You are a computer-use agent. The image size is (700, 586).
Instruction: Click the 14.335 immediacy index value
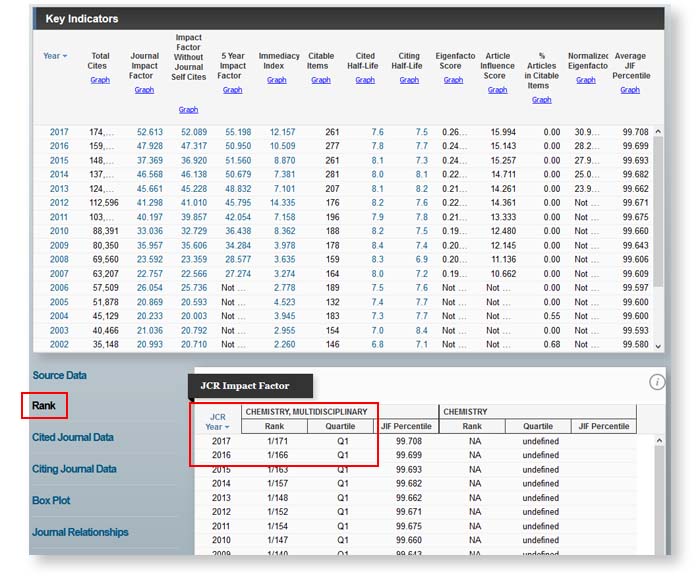(x=282, y=203)
